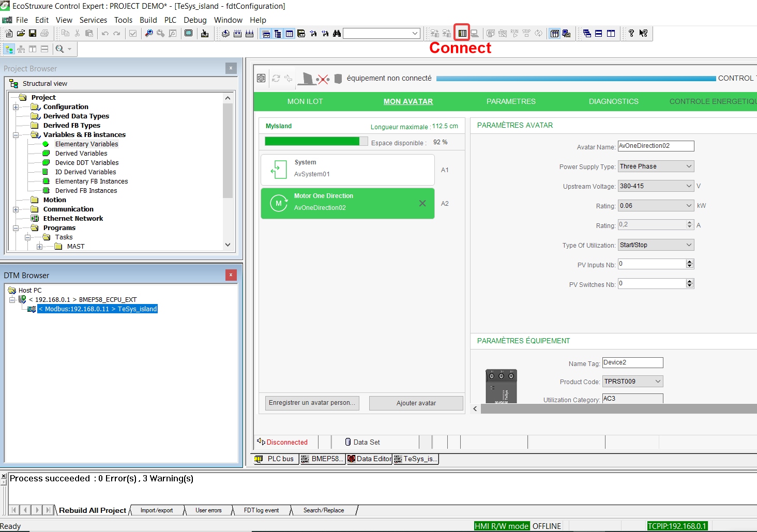Open the Product Code TPRST009 dropdown
The image size is (757, 532).
click(x=632, y=382)
